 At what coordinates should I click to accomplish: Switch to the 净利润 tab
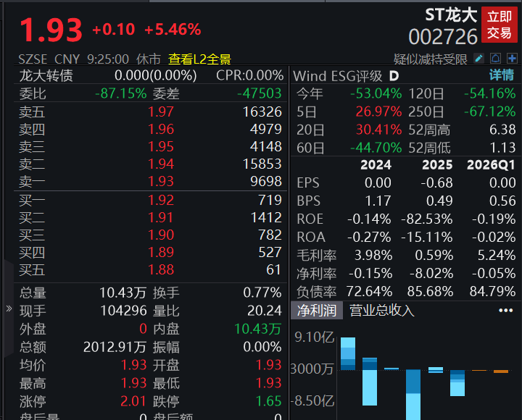[317, 310]
